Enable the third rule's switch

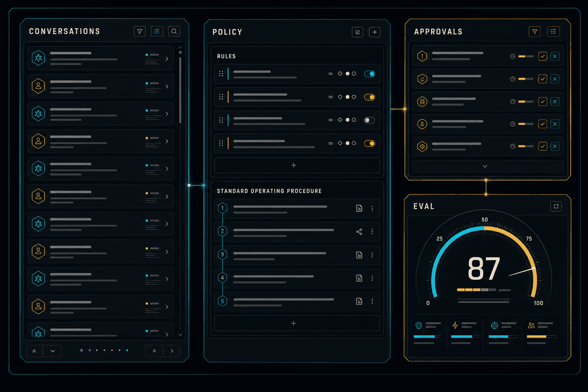[369, 120]
